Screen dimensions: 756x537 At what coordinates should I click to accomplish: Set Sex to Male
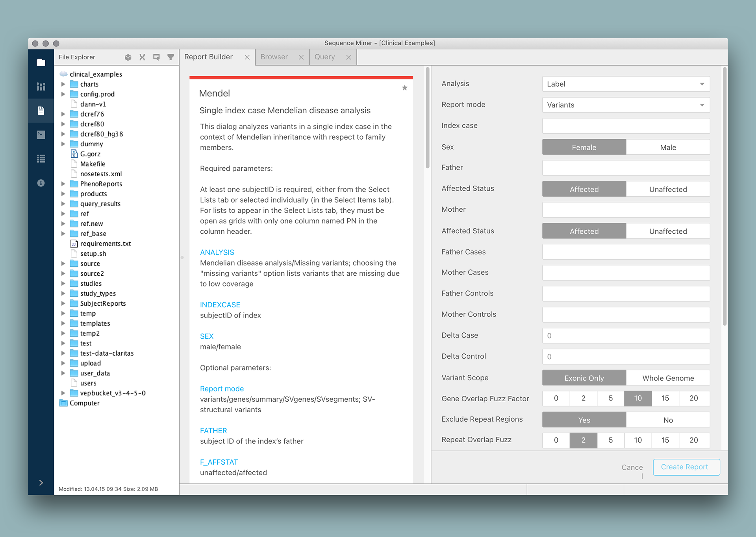pyautogui.click(x=668, y=147)
